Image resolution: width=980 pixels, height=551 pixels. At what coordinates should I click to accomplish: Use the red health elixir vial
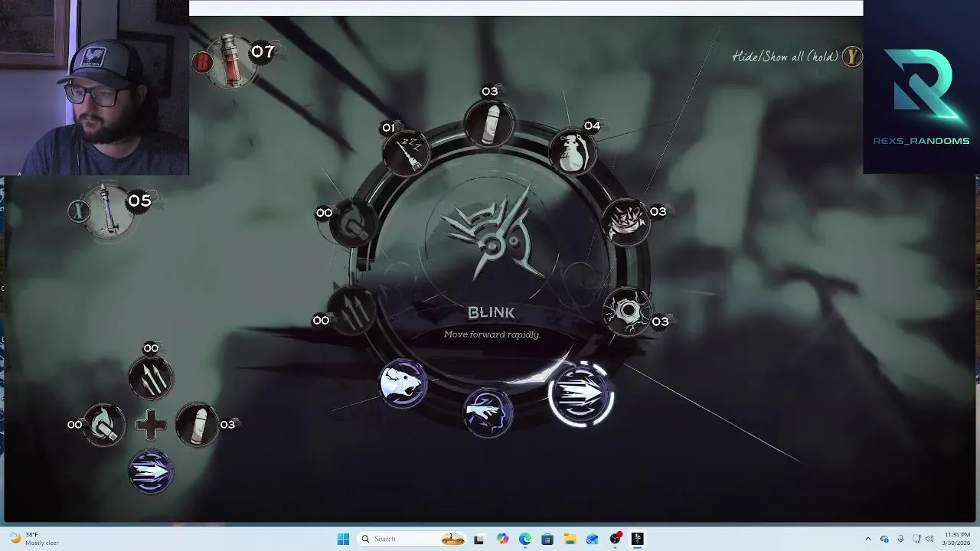(x=233, y=61)
